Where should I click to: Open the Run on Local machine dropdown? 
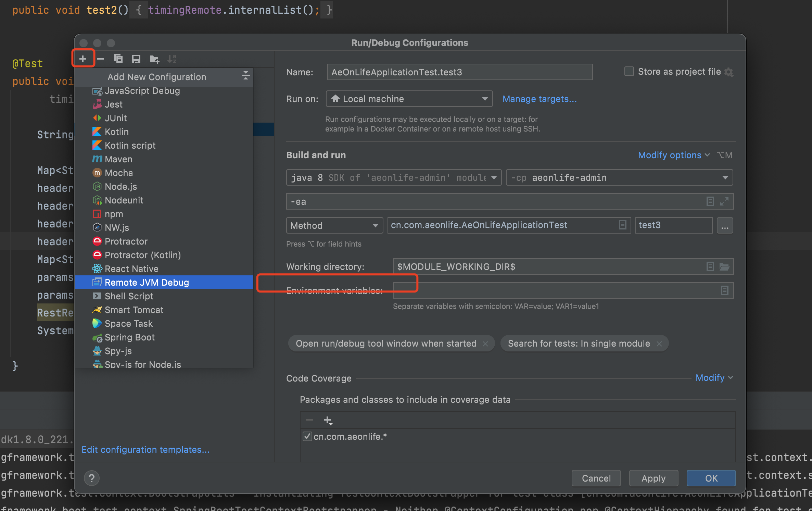point(409,99)
